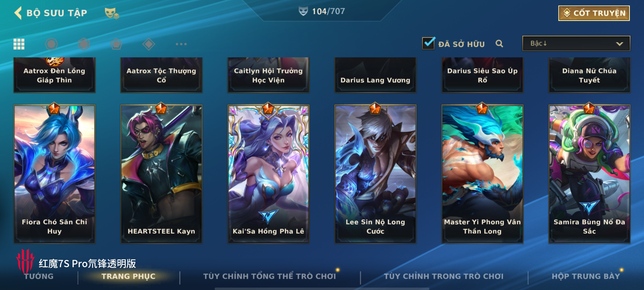This screenshot has height=290, width=644.
Task: Open Tùy Chỉnh Tổng Thể Trò Chơi tab
Action: (x=270, y=276)
